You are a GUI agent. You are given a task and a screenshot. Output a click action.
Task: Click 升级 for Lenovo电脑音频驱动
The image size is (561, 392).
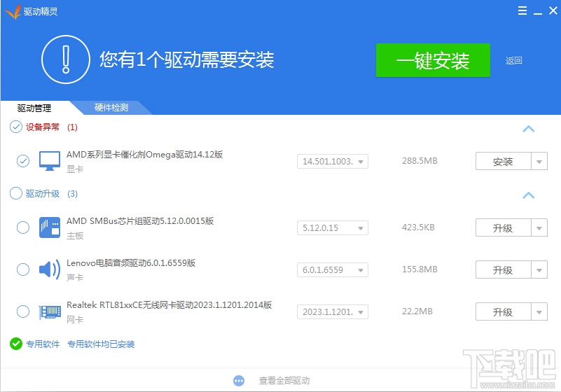[x=503, y=270]
